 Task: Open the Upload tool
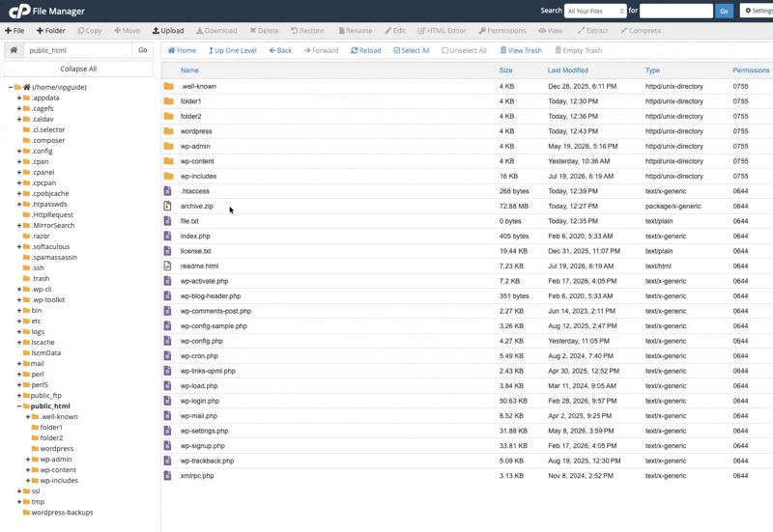(x=168, y=31)
